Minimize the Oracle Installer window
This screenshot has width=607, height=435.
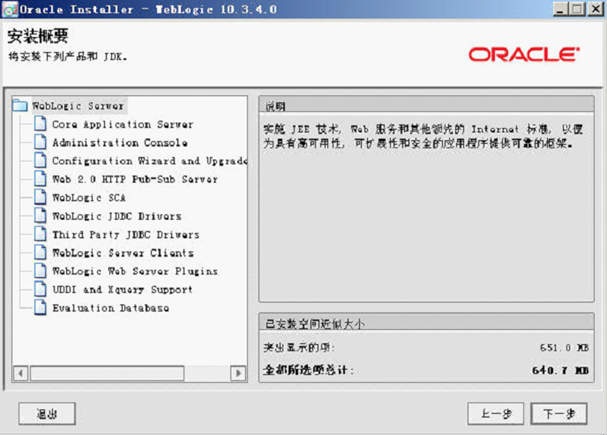click(560, 9)
